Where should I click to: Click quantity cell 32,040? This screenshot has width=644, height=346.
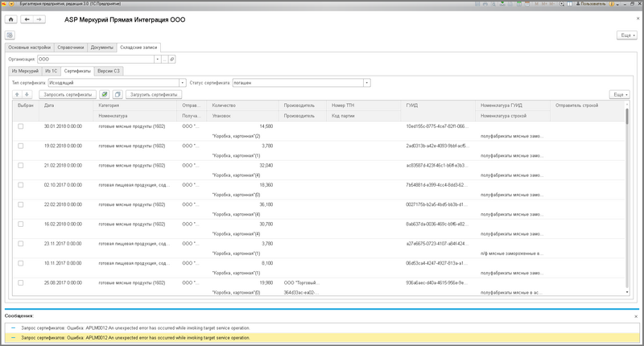click(x=266, y=166)
